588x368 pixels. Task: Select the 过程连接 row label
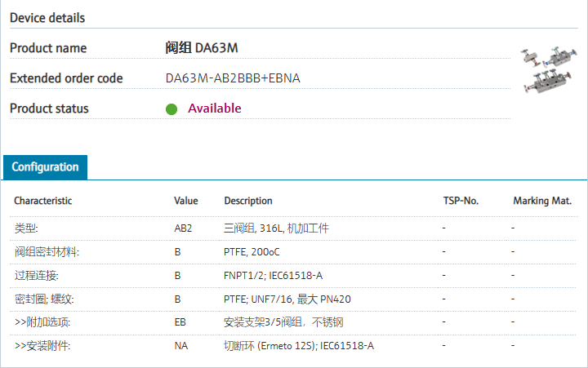click(37, 276)
